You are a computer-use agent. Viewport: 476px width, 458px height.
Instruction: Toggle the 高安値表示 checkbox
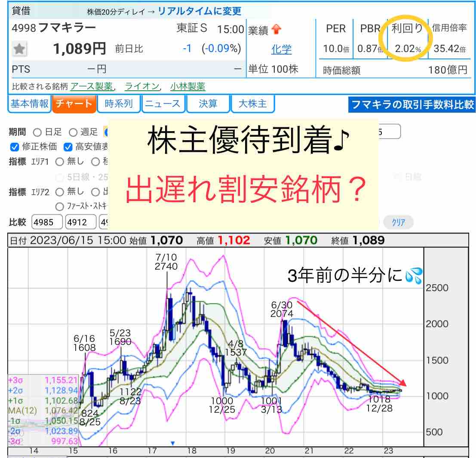click(x=68, y=147)
